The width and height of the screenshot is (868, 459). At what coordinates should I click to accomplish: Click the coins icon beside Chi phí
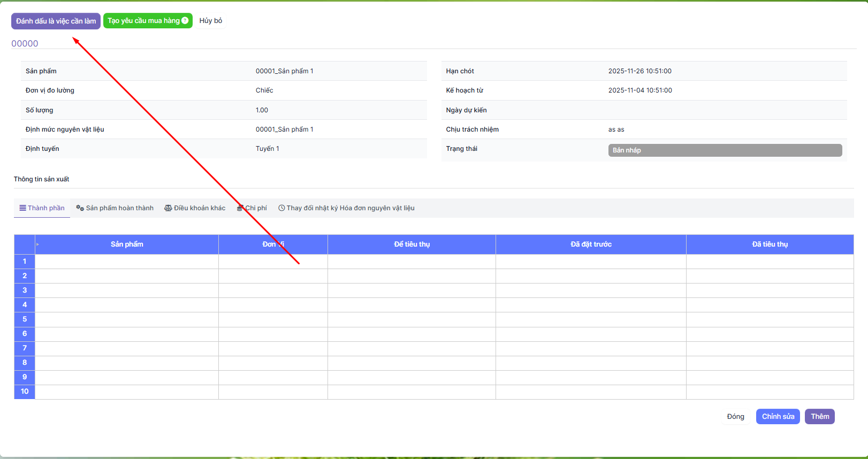coord(240,208)
